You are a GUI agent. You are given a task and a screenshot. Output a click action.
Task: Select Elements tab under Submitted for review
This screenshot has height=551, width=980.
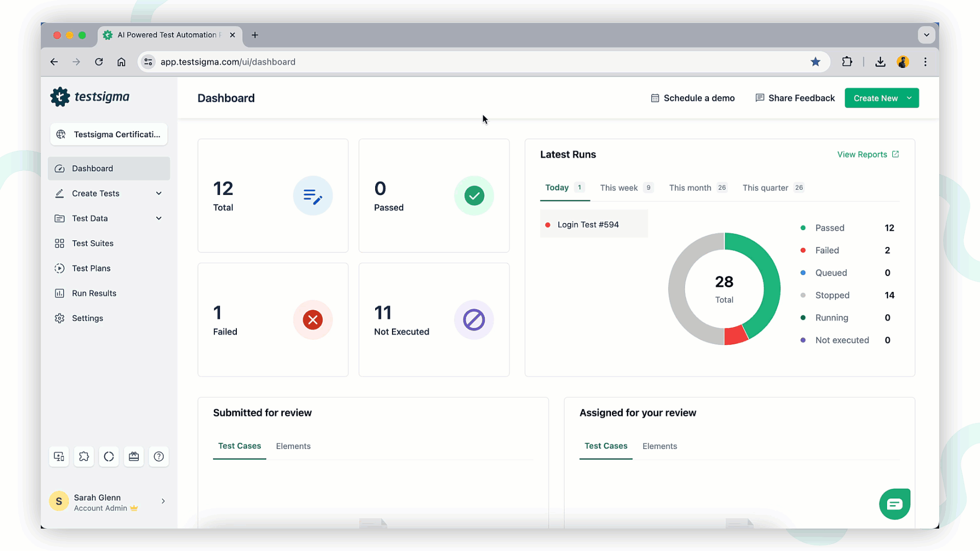point(293,446)
